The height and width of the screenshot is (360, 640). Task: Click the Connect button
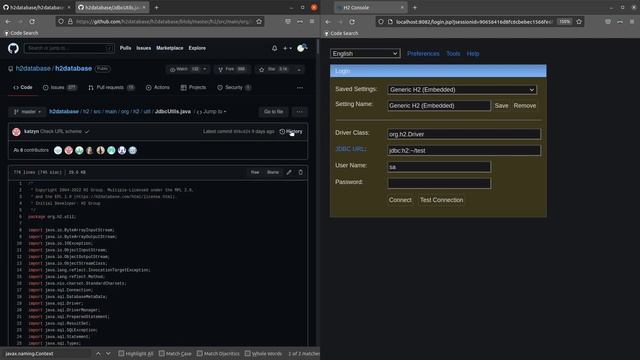pyautogui.click(x=400, y=200)
